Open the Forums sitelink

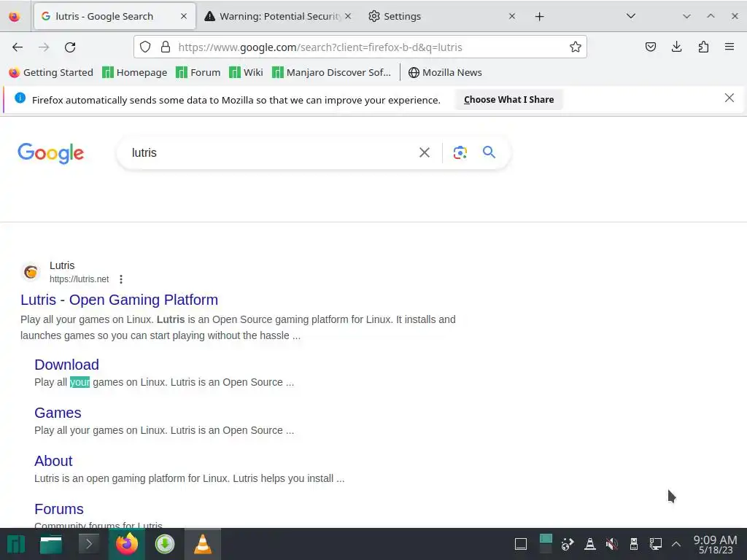(x=58, y=508)
